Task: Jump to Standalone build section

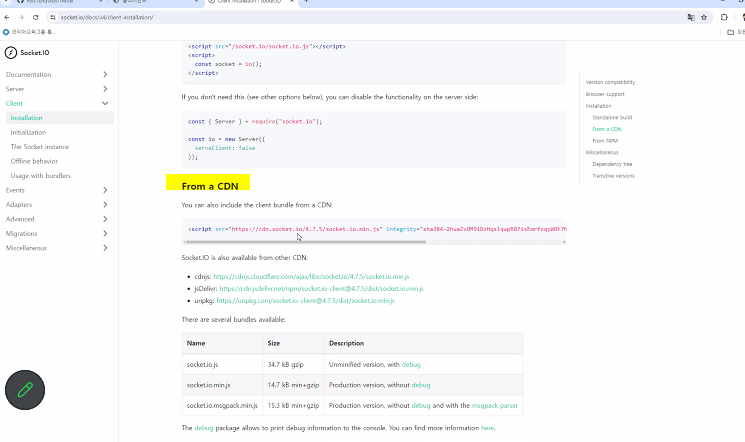Action: tap(612, 117)
